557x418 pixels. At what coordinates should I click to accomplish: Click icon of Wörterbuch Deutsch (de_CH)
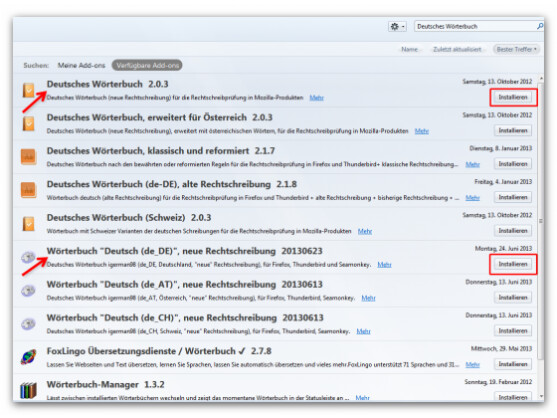point(28,324)
